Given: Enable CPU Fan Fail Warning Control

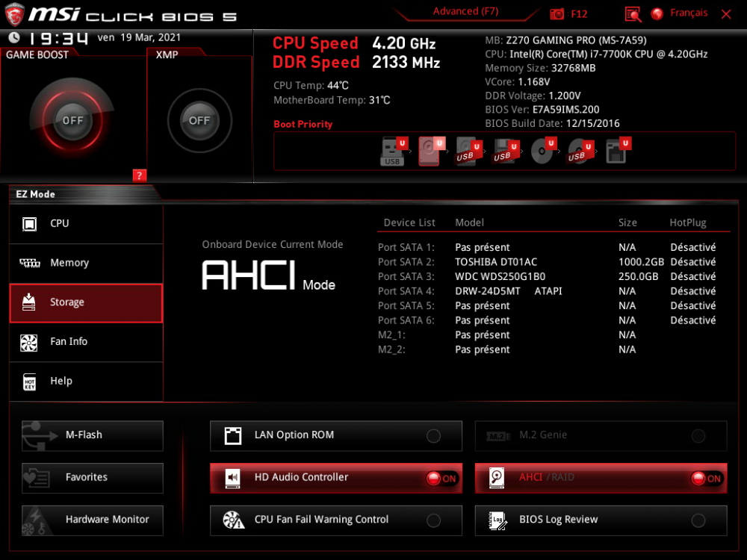Looking at the screenshot, I should [x=433, y=520].
